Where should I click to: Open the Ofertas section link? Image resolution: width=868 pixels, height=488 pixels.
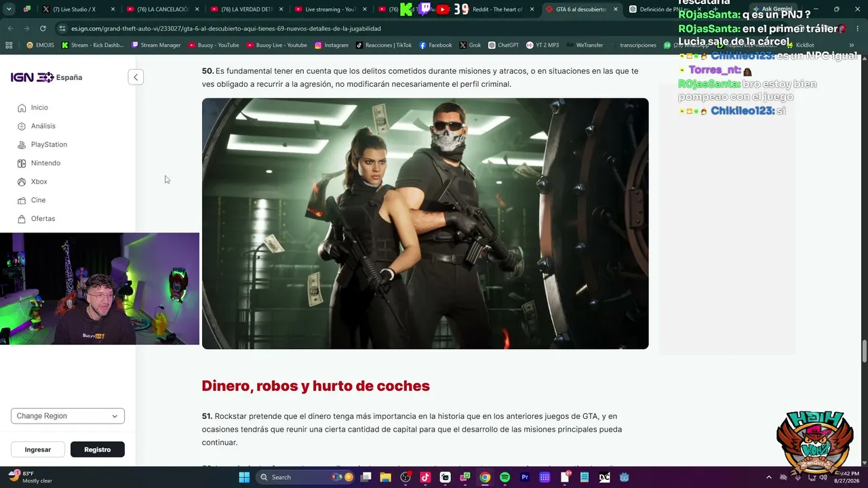43,219
